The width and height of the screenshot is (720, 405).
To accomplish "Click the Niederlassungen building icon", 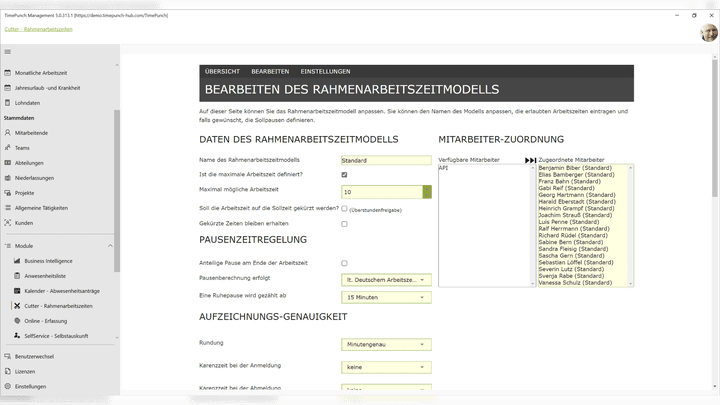I will (x=7, y=178).
